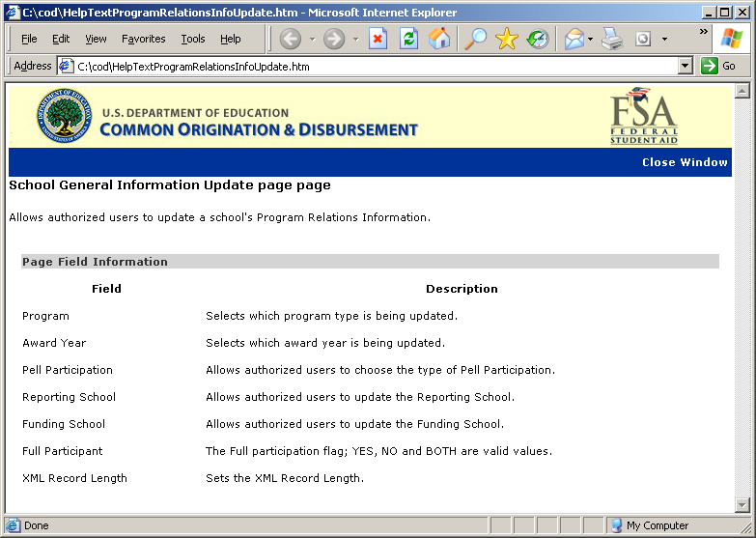Screen dimensions: 756x538
Task: Expand the Mail button dropdown arrow
Action: (590, 40)
